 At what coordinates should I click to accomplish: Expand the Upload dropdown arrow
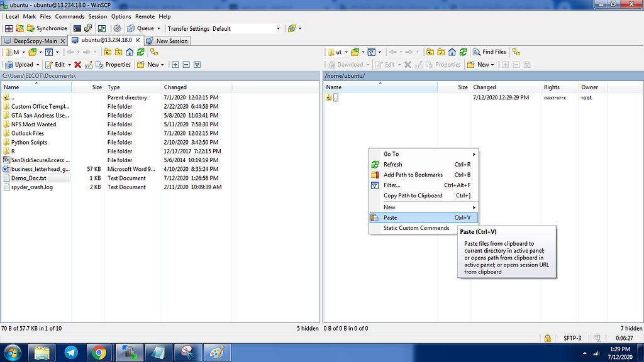point(38,65)
